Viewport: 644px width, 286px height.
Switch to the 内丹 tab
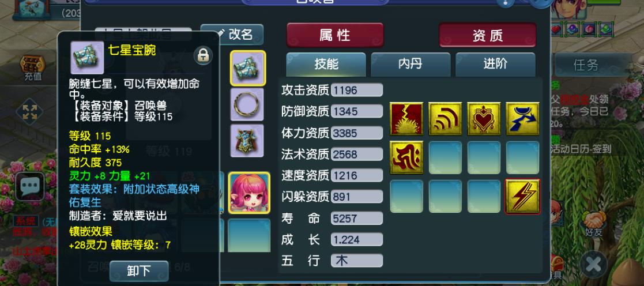pyautogui.click(x=410, y=65)
